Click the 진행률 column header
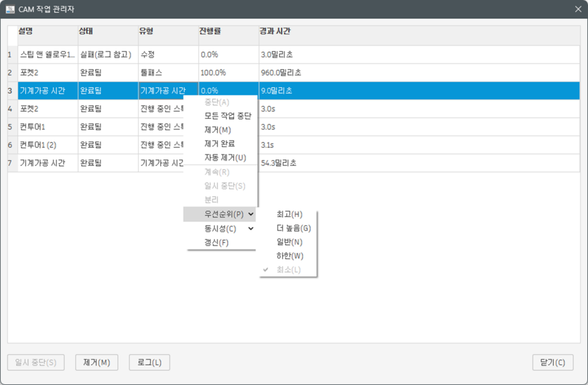The height and width of the screenshot is (385, 588). 229,35
